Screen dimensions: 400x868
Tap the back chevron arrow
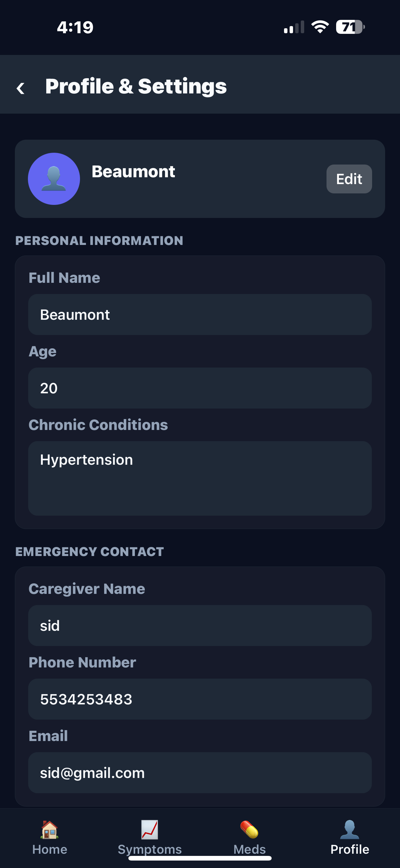click(20, 88)
